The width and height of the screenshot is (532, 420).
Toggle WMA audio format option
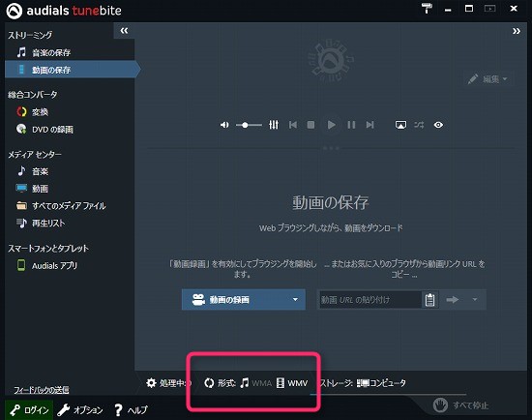coord(255,383)
